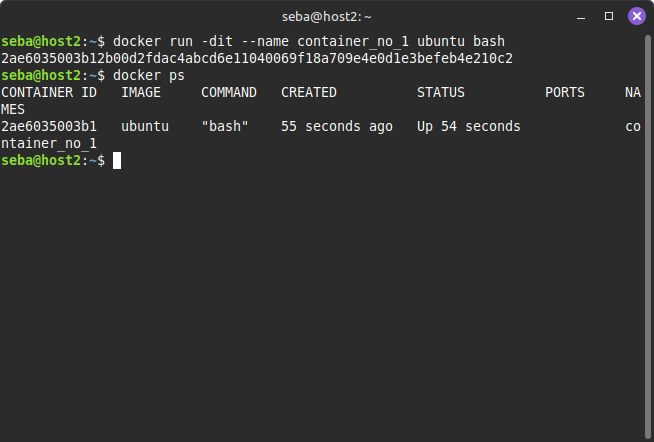Click the "55 seconds ago" created value
The image size is (654, 442).
pyautogui.click(x=337, y=126)
